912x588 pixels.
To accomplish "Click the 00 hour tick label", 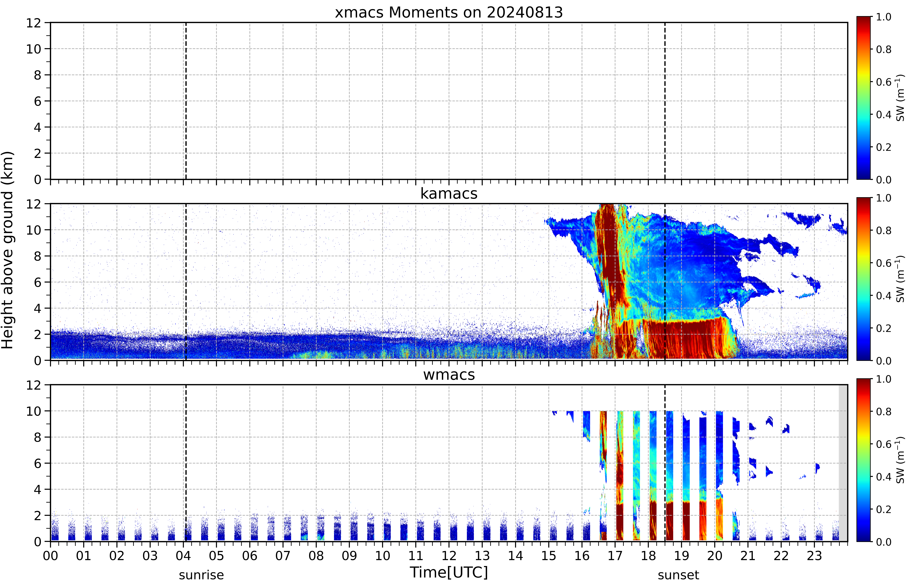I will pyautogui.click(x=50, y=556).
